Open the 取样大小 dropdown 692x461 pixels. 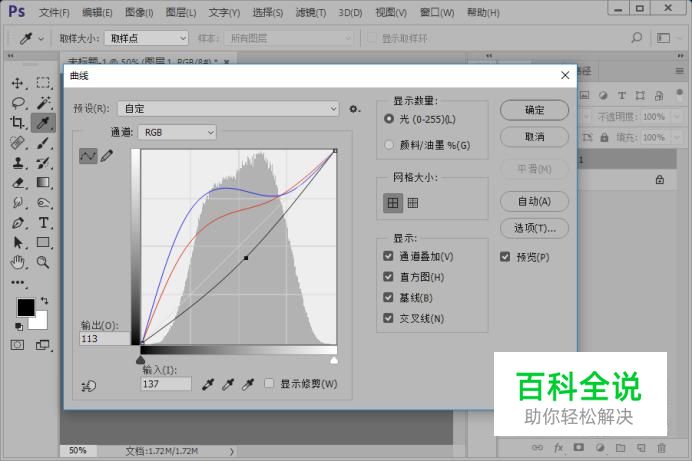147,38
